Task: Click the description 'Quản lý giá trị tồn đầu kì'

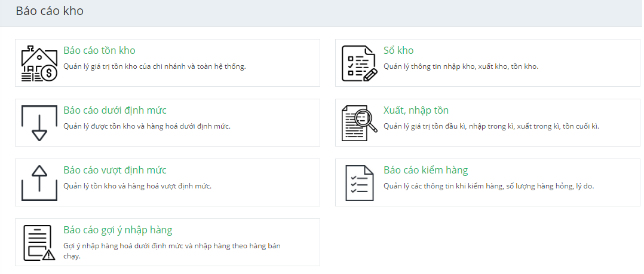Action: tap(490, 126)
